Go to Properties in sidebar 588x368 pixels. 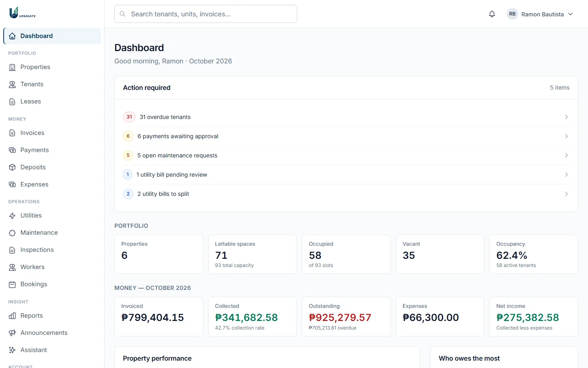click(52, 67)
